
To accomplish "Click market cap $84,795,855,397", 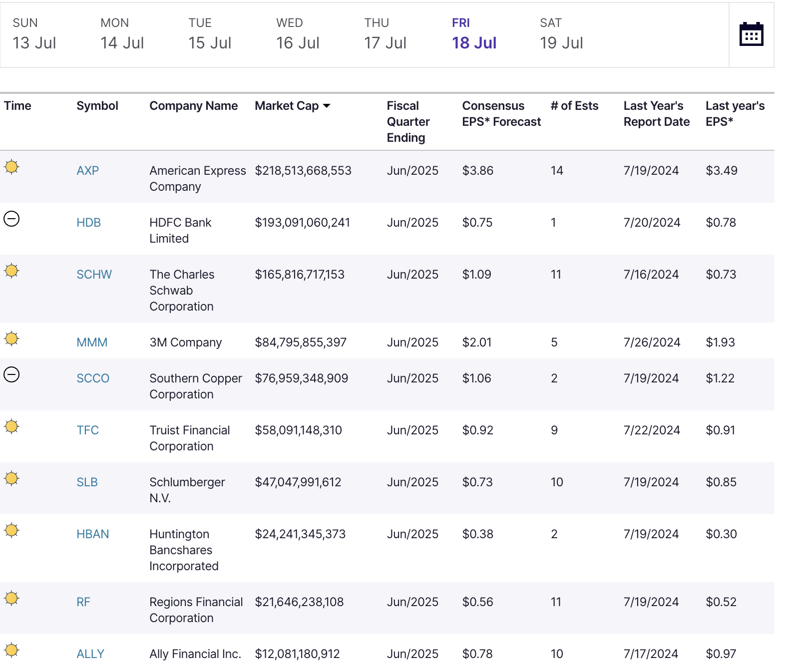I will pyautogui.click(x=301, y=342).
